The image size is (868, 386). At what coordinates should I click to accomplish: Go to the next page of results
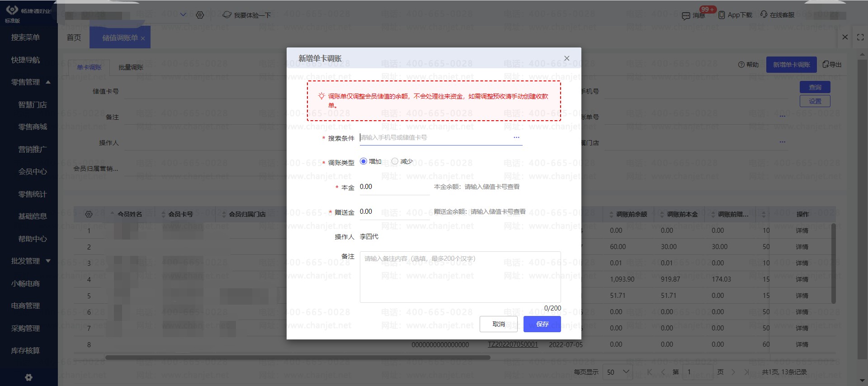click(733, 372)
